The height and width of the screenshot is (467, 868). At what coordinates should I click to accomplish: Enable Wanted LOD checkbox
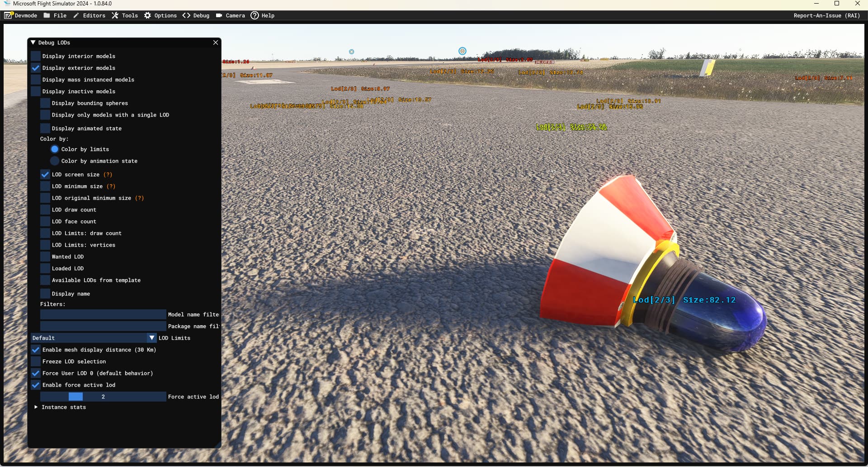tap(45, 257)
